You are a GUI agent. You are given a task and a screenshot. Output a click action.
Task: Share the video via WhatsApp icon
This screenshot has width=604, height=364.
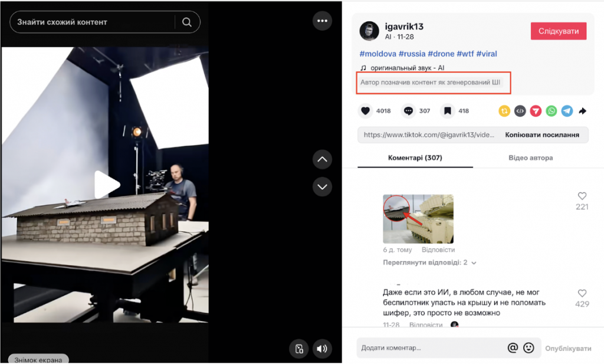(x=551, y=111)
